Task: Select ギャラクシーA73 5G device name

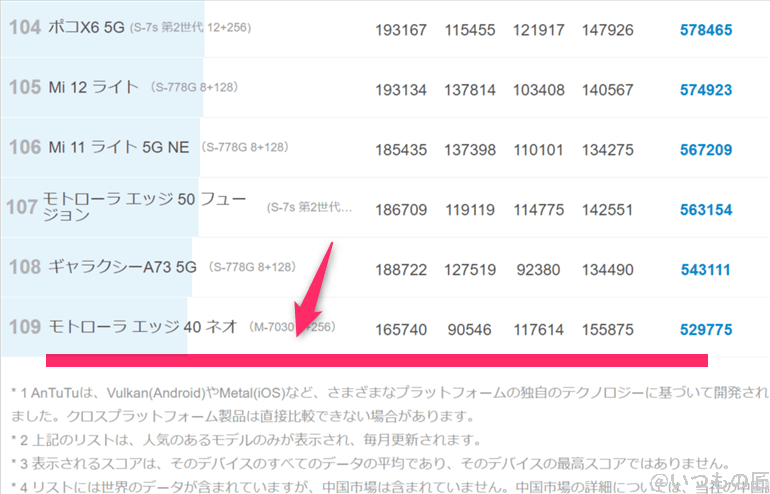Action: point(122,267)
